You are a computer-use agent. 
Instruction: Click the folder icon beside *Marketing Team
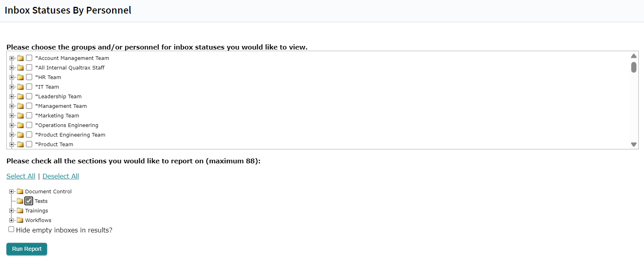(20, 116)
